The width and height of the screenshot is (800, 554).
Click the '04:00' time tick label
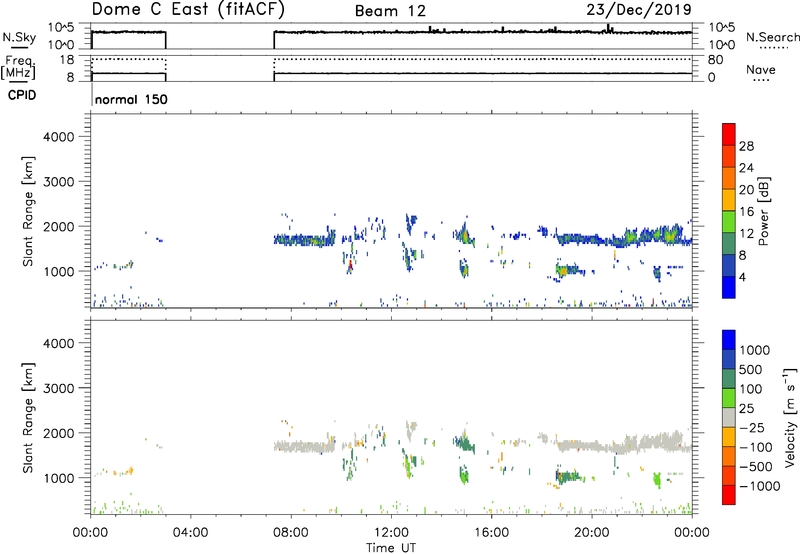(190, 533)
